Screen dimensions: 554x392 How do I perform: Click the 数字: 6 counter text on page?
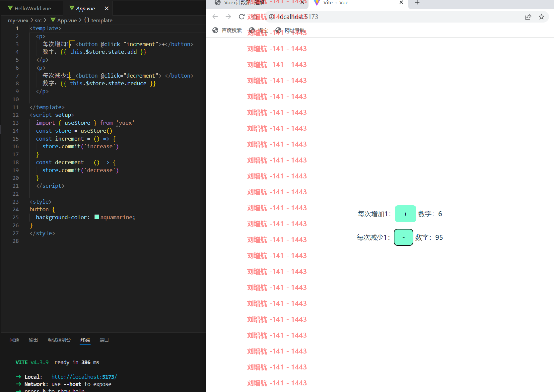pos(430,214)
